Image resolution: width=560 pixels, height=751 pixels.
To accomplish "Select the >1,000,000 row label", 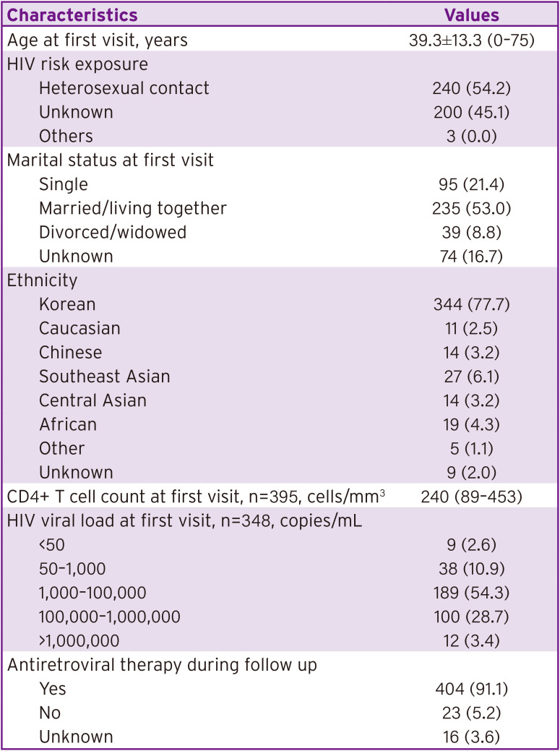I will [x=79, y=640].
